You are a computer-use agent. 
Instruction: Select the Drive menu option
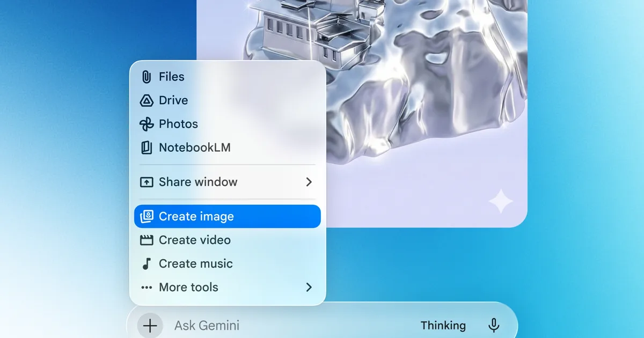click(173, 100)
